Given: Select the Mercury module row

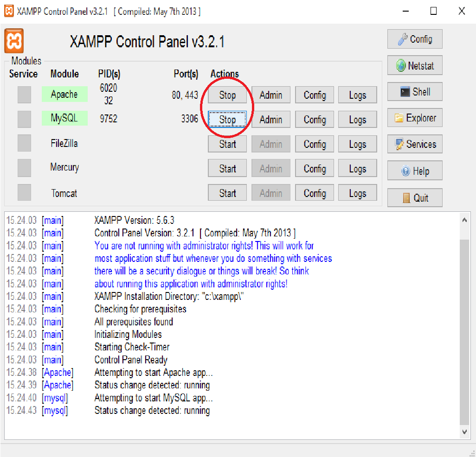Looking at the screenshot, I should pyautogui.click(x=64, y=168).
